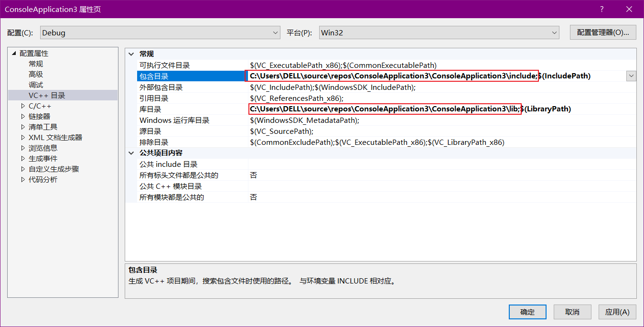The width and height of the screenshot is (644, 327).
Task: Select the XML 文档生成器 label
Action: tap(55, 137)
